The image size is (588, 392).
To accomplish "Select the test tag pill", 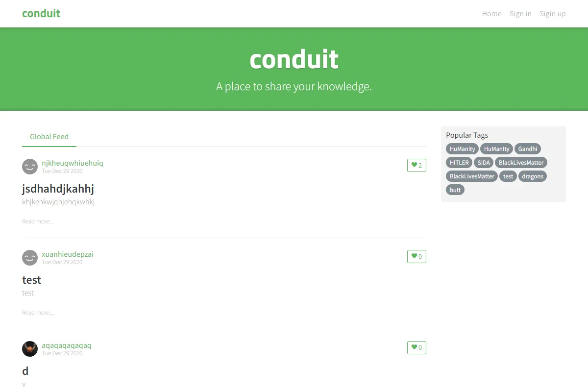I will click(508, 176).
